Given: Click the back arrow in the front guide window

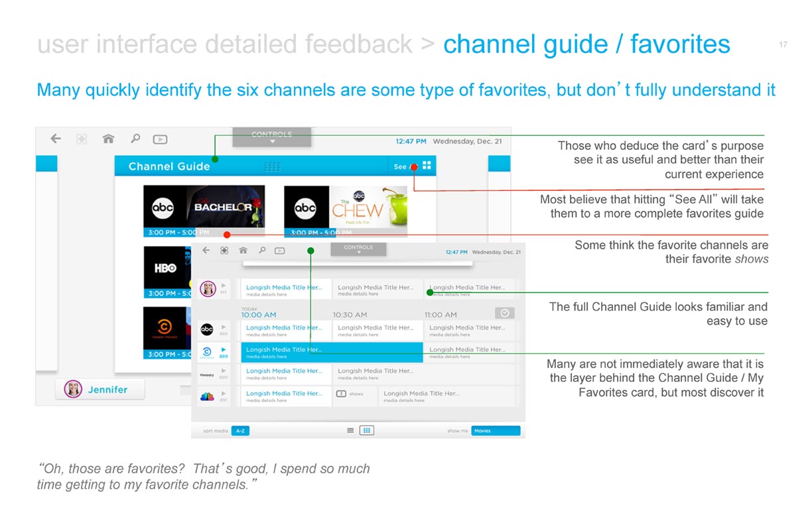Looking at the screenshot, I should tap(206, 251).
